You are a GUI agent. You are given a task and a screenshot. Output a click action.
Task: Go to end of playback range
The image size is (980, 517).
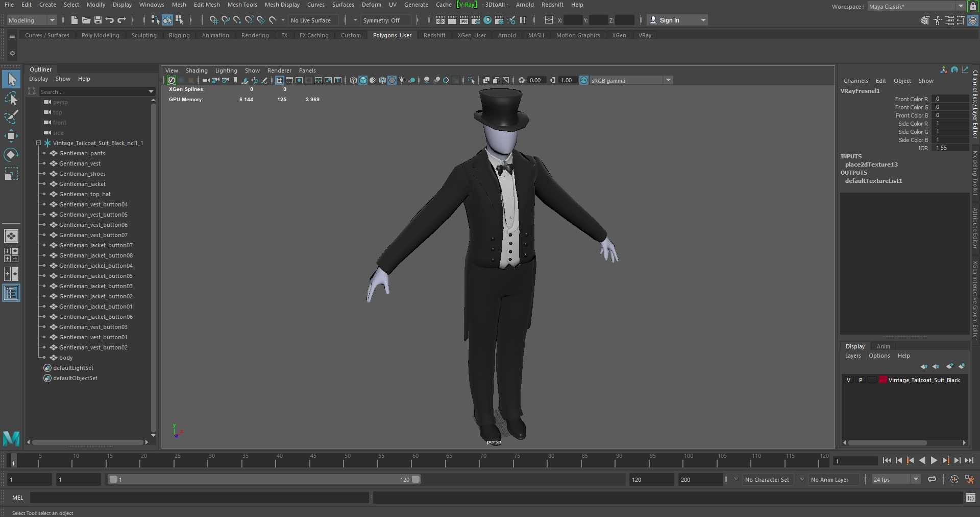pos(969,460)
